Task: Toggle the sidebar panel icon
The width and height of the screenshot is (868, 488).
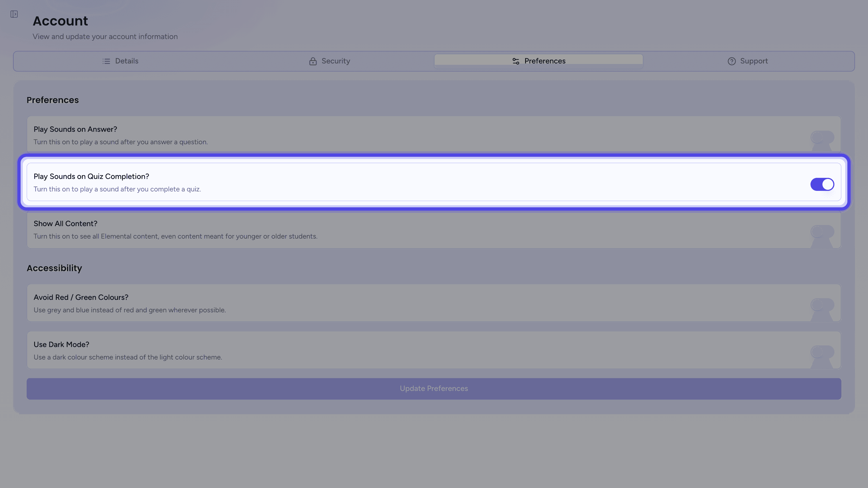Action: pyautogui.click(x=14, y=14)
